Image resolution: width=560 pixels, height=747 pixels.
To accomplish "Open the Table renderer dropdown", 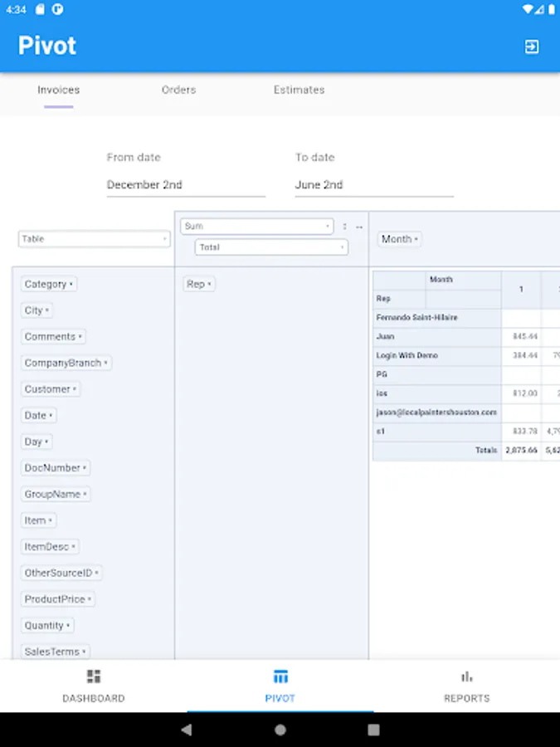I will [94, 239].
